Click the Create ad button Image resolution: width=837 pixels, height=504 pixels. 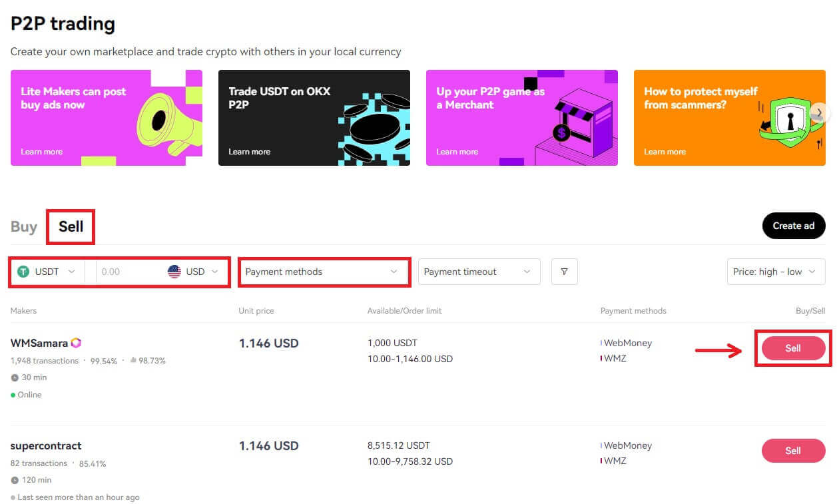tap(794, 226)
